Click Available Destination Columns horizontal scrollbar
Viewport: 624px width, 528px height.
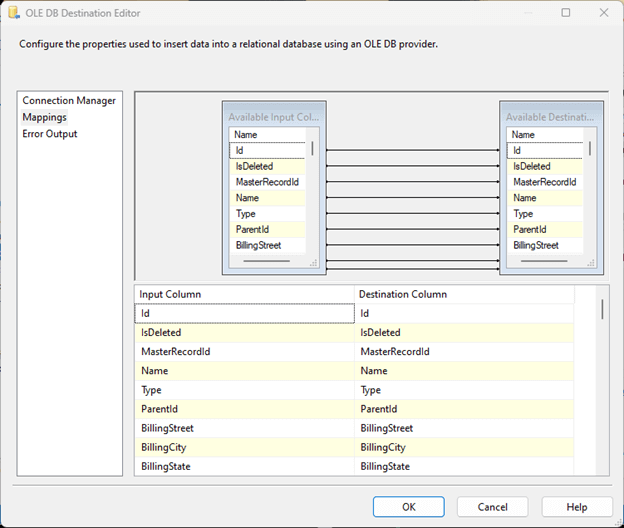click(544, 261)
